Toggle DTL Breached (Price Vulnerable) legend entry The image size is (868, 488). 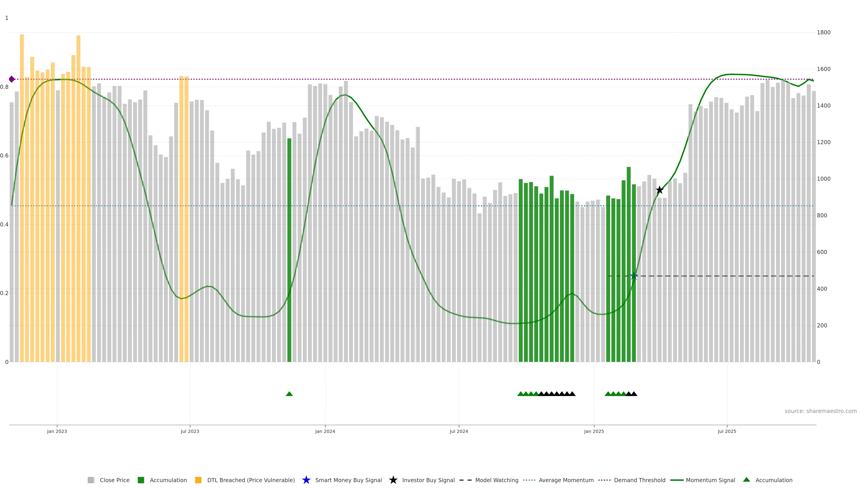(251, 480)
